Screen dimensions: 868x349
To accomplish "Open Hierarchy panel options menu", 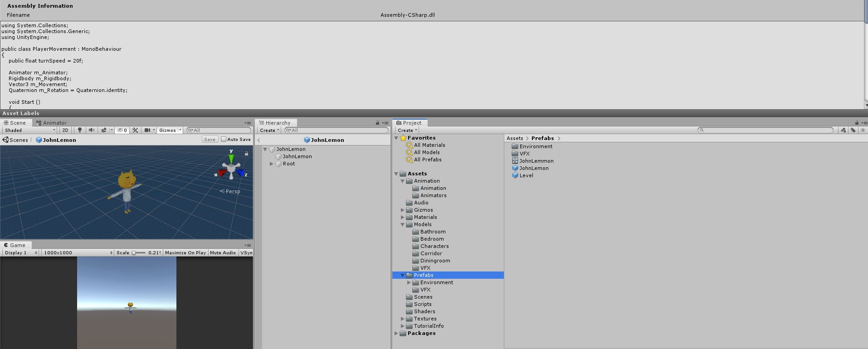I will 385,123.
